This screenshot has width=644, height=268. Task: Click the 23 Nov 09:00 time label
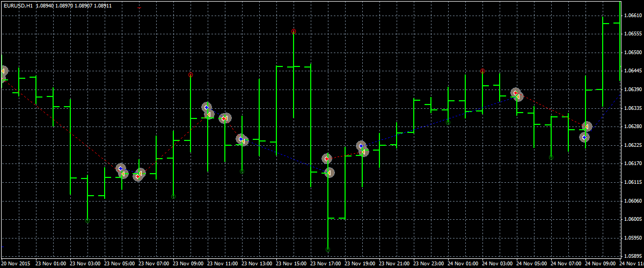[x=188, y=264]
